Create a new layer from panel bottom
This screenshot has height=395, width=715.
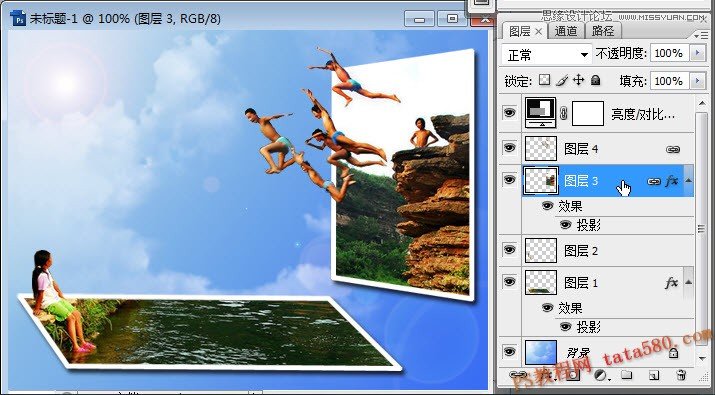click(x=653, y=375)
